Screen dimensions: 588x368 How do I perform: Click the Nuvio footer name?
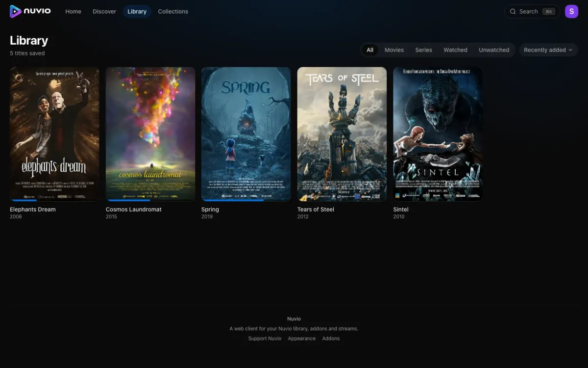[x=294, y=319]
